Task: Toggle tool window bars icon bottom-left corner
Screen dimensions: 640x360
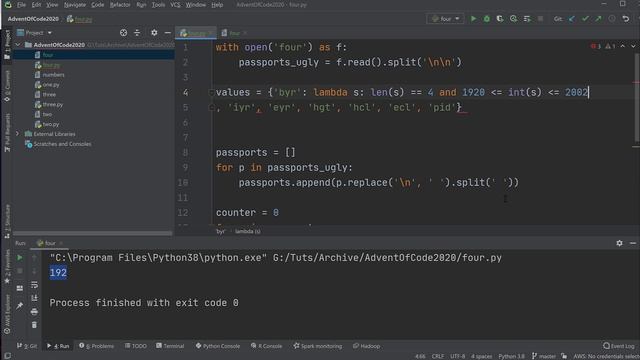Action: coord(7,356)
